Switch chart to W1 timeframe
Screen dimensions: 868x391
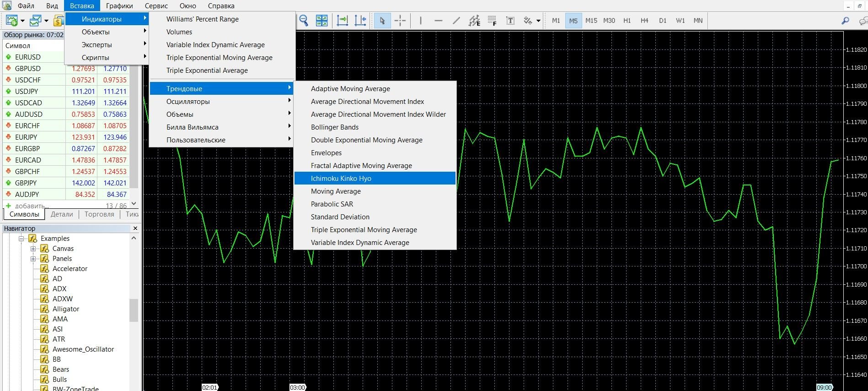pos(680,21)
